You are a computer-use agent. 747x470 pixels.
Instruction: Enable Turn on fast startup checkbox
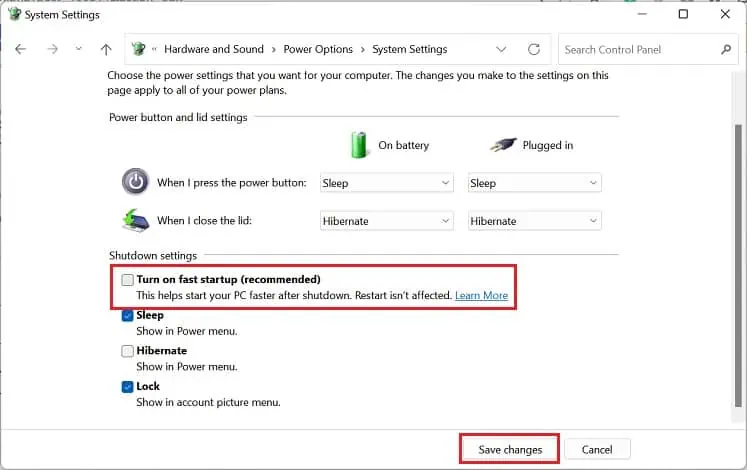127,280
